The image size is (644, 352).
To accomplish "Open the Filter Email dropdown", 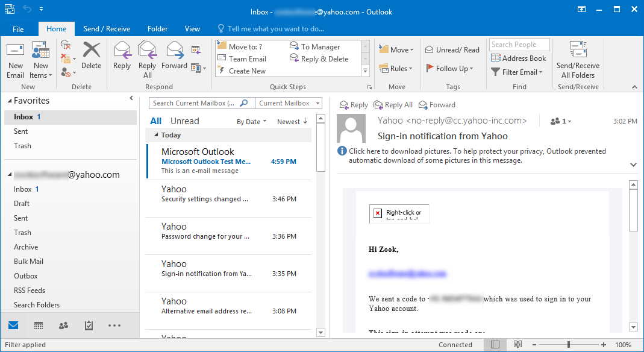I will tap(517, 72).
